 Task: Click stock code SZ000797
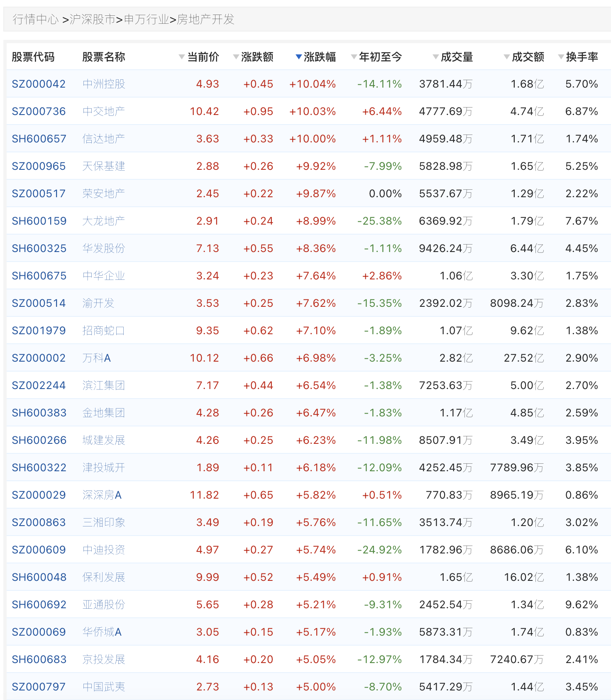[39, 687]
